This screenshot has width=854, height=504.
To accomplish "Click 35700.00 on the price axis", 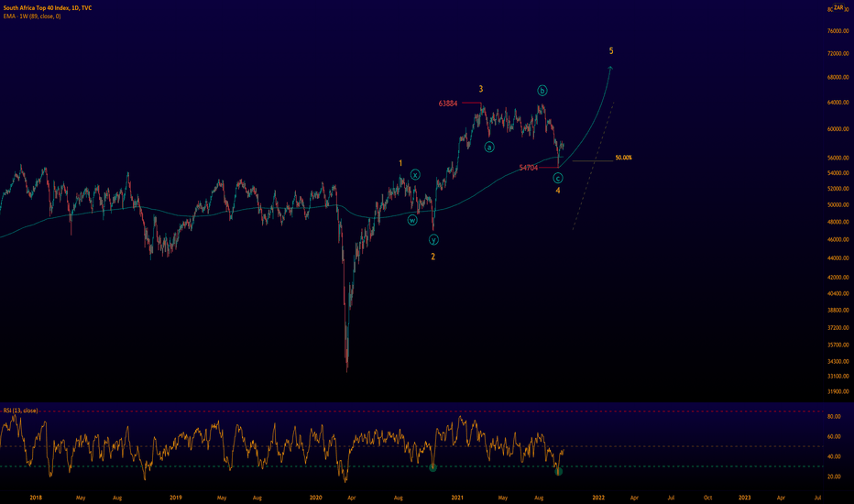I will 838,345.
